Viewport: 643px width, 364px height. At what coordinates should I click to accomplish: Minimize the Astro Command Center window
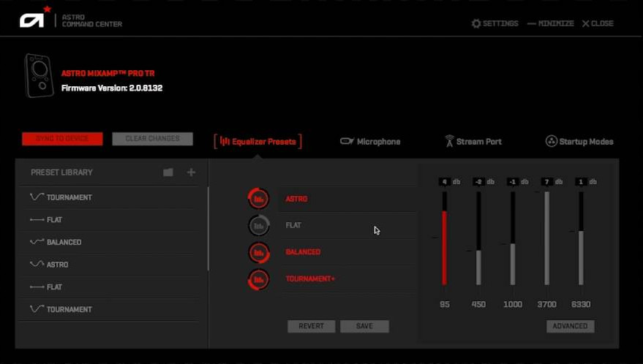550,23
